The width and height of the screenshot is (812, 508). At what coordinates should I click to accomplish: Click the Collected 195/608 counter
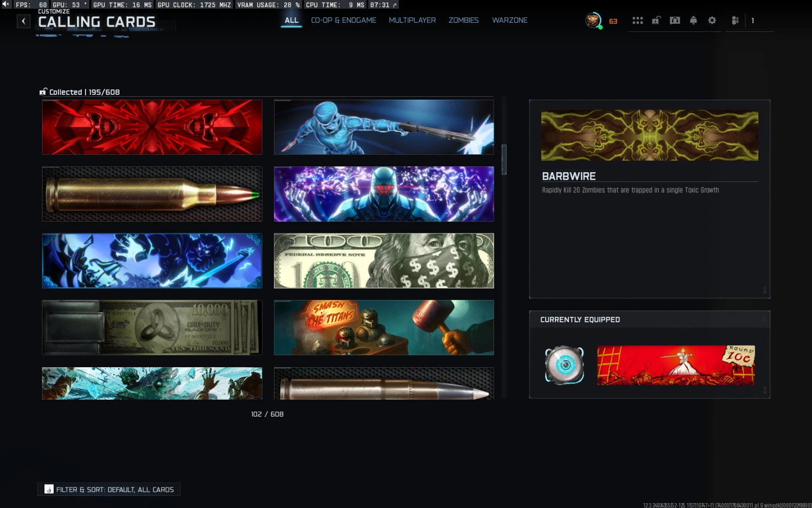click(84, 92)
